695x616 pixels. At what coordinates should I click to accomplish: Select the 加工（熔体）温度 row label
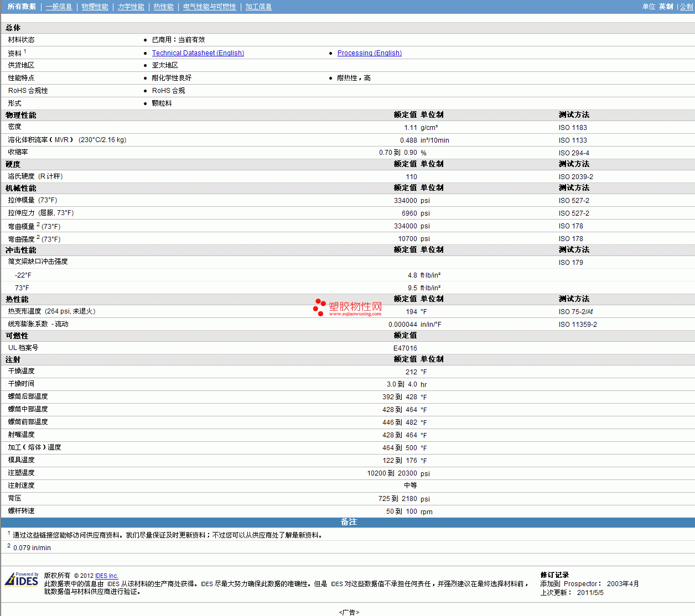[x=34, y=447]
